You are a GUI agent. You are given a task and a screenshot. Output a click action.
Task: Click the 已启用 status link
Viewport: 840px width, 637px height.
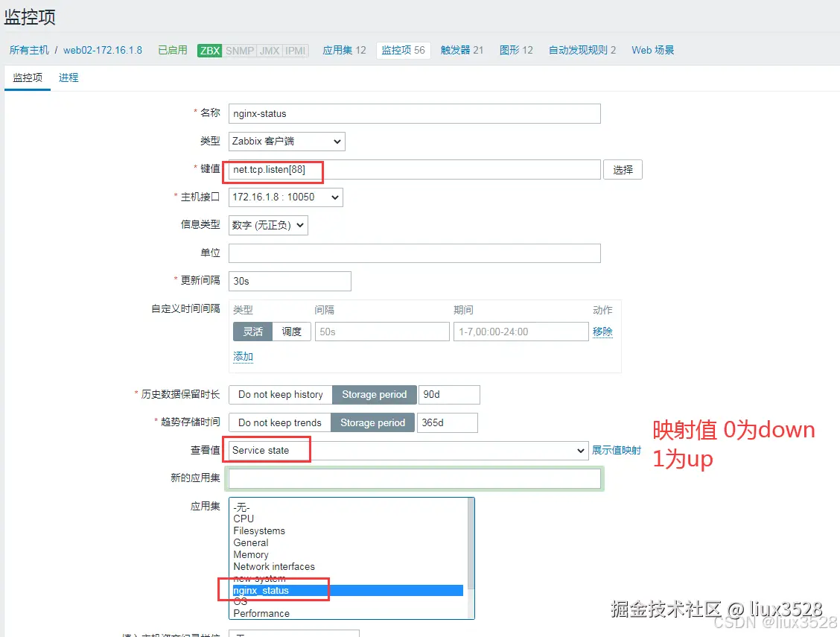173,50
